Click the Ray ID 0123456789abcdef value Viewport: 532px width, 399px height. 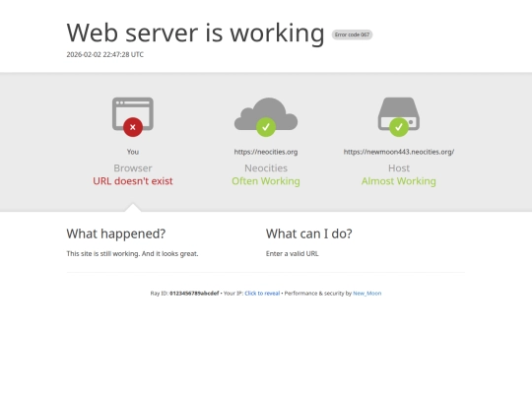point(194,294)
